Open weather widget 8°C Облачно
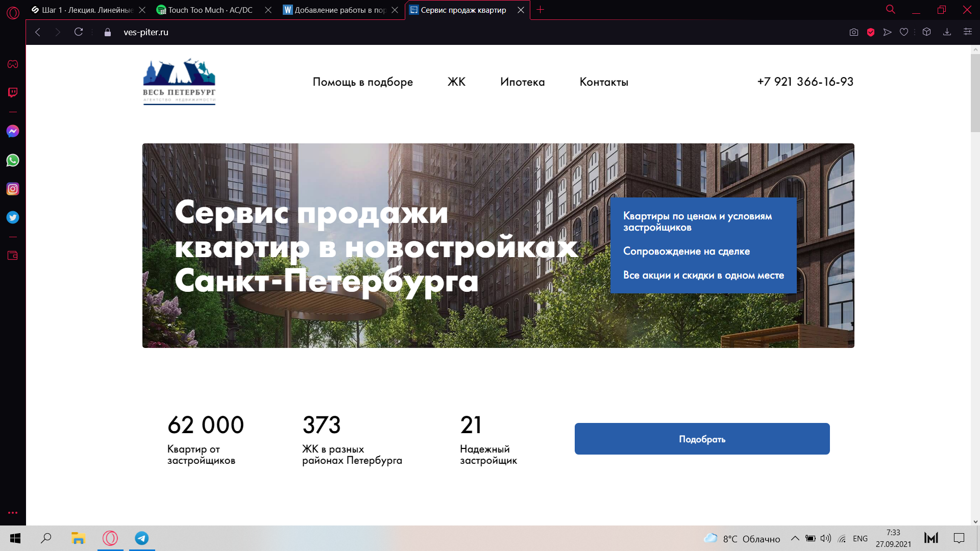The image size is (980, 551). (x=742, y=539)
